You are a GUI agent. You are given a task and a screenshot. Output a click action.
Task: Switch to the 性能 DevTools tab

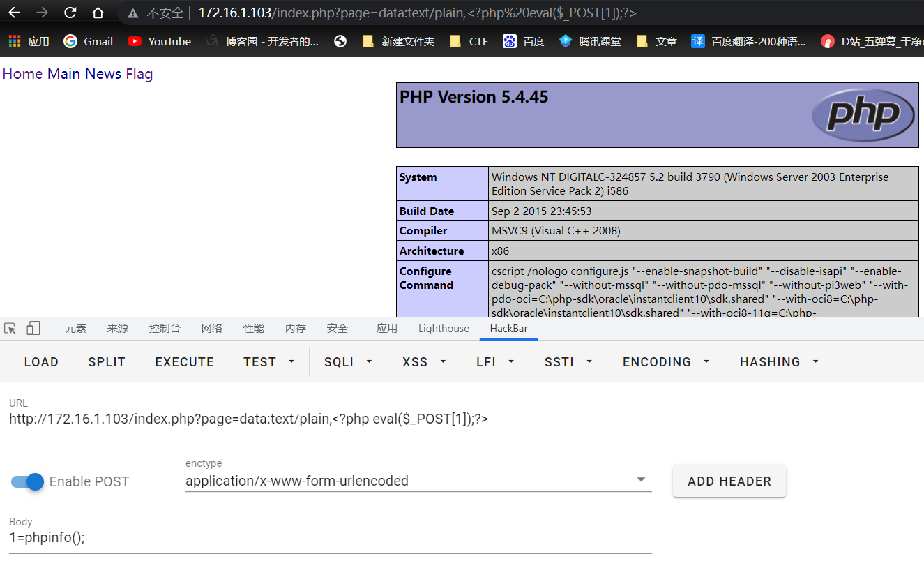pos(254,329)
